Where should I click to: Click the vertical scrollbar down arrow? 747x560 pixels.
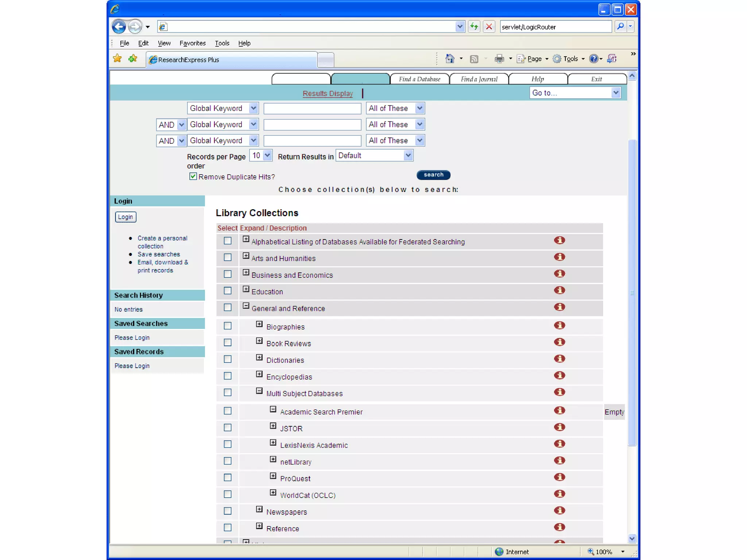(632, 538)
